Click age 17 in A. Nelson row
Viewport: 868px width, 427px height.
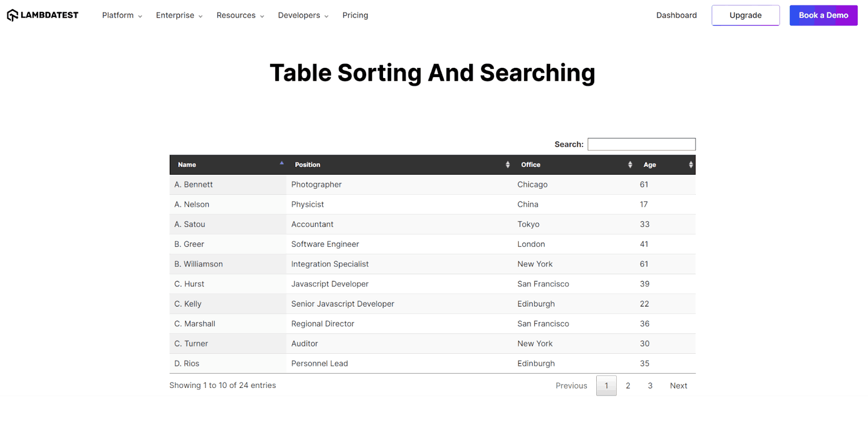[x=665, y=205]
